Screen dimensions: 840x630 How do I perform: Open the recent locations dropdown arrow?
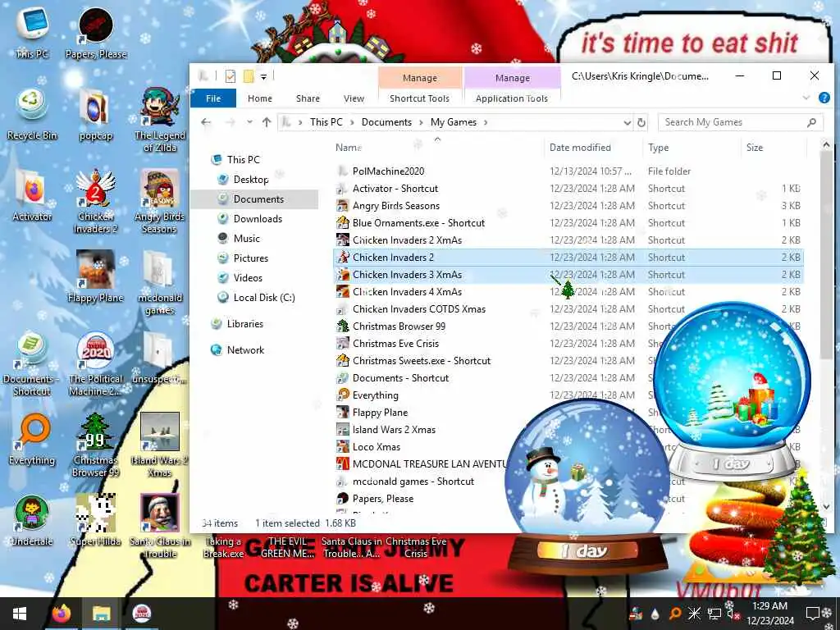pyautogui.click(x=249, y=123)
